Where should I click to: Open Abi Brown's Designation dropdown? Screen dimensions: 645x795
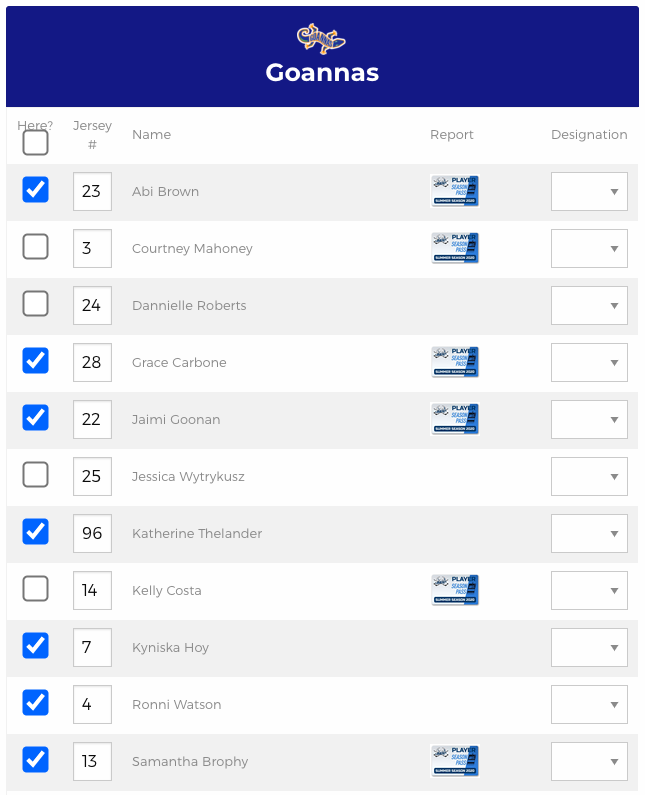coord(589,191)
